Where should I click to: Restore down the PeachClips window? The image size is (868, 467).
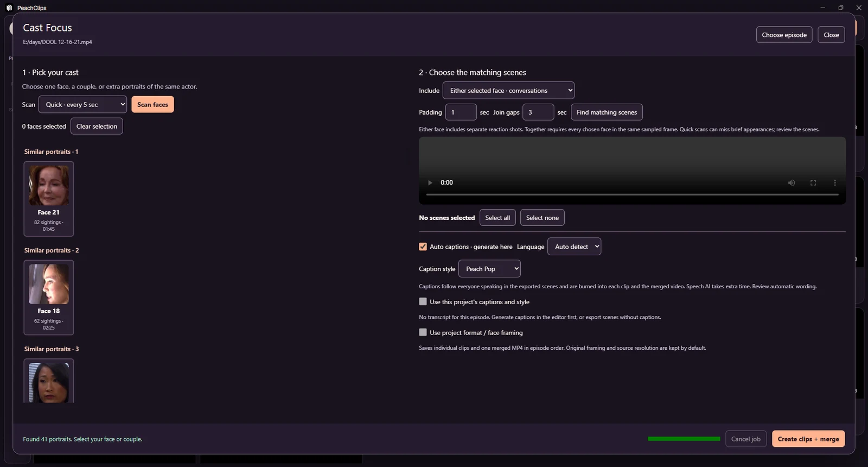click(840, 8)
